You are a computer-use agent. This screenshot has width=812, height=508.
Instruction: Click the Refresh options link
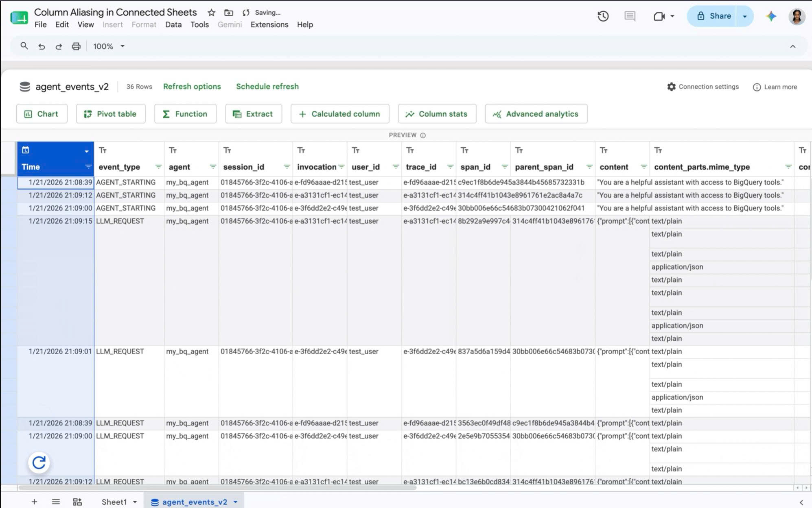192,87
